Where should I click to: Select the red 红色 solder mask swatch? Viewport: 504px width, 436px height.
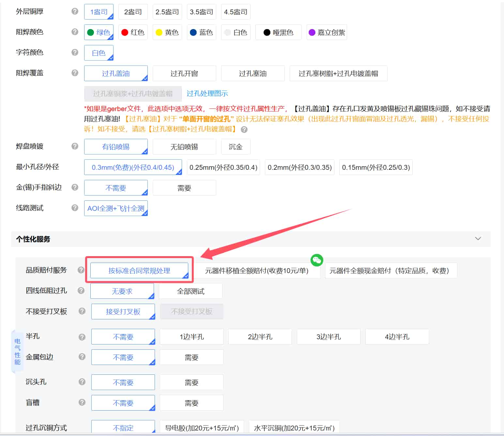tap(133, 32)
